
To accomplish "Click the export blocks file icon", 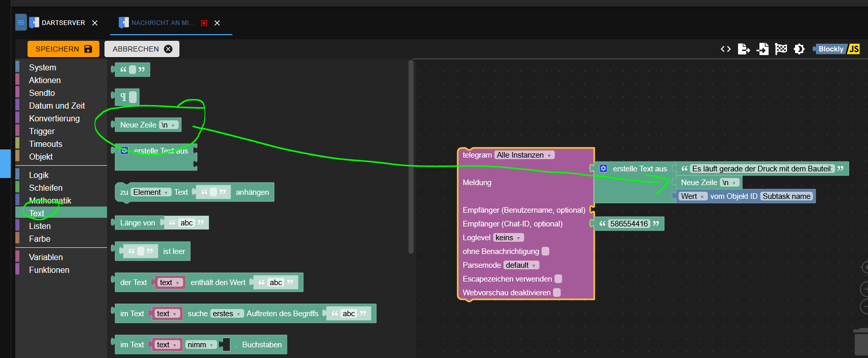I will [744, 49].
